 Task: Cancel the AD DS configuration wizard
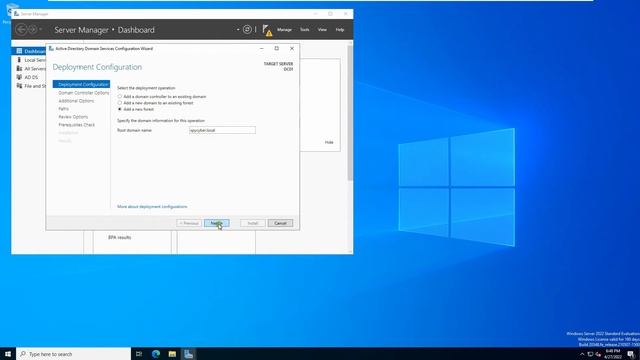[280, 223]
